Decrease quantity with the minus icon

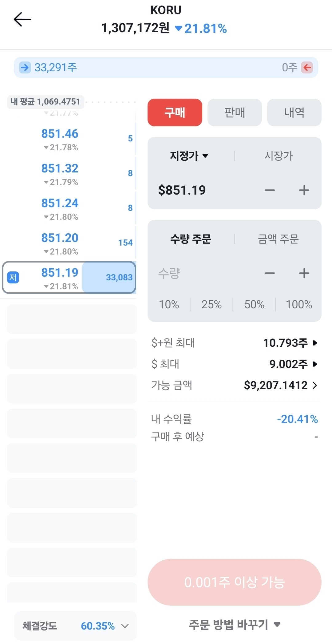tap(270, 273)
